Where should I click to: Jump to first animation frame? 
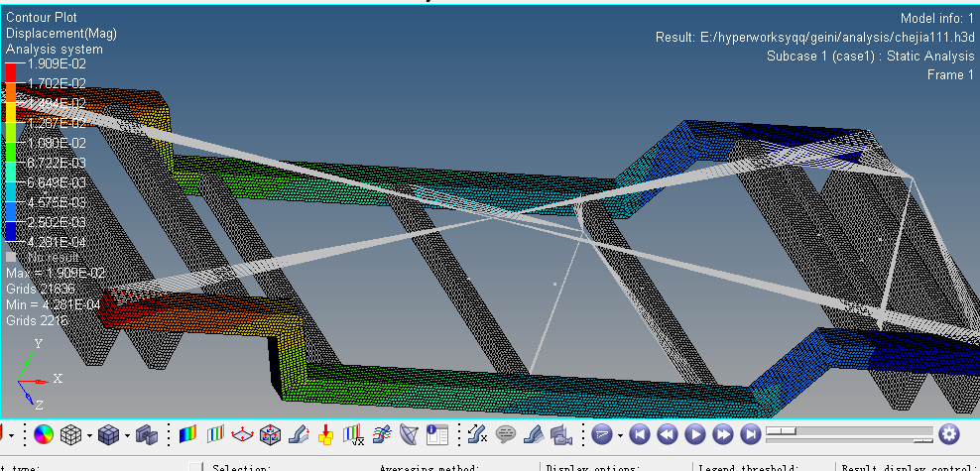pos(639,434)
